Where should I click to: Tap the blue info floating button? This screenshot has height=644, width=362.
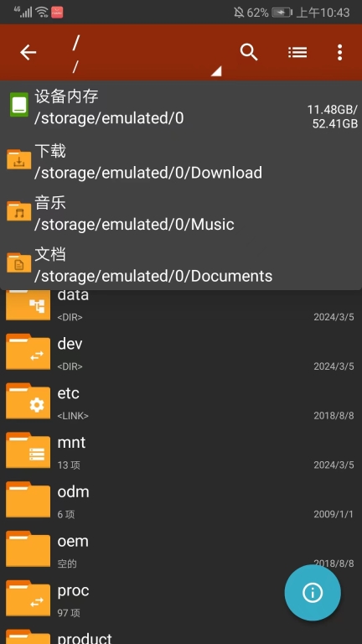[x=313, y=592]
